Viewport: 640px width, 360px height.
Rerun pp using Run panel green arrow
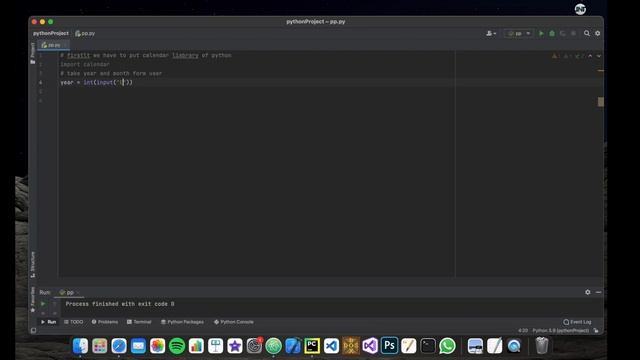tap(43, 304)
